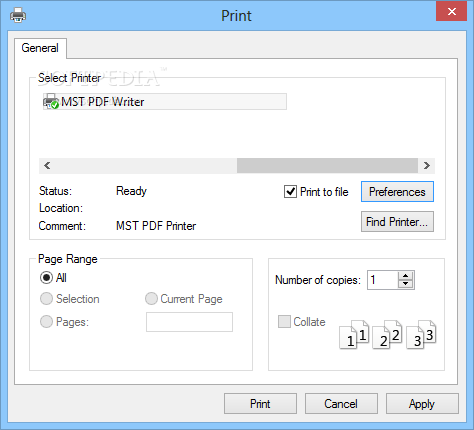
Task: Decrease the number of copies with the down arrow
Action: pyautogui.click(x=405, y=284)
